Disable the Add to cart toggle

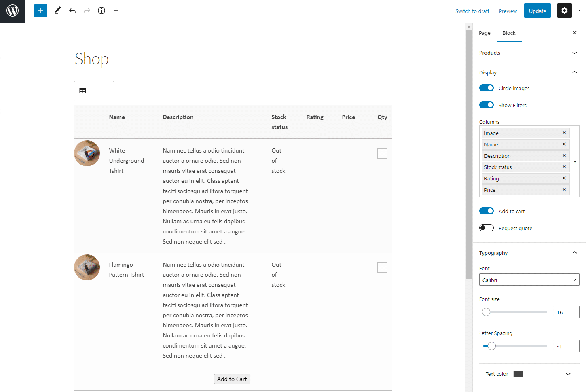click(x=487, y=211)
